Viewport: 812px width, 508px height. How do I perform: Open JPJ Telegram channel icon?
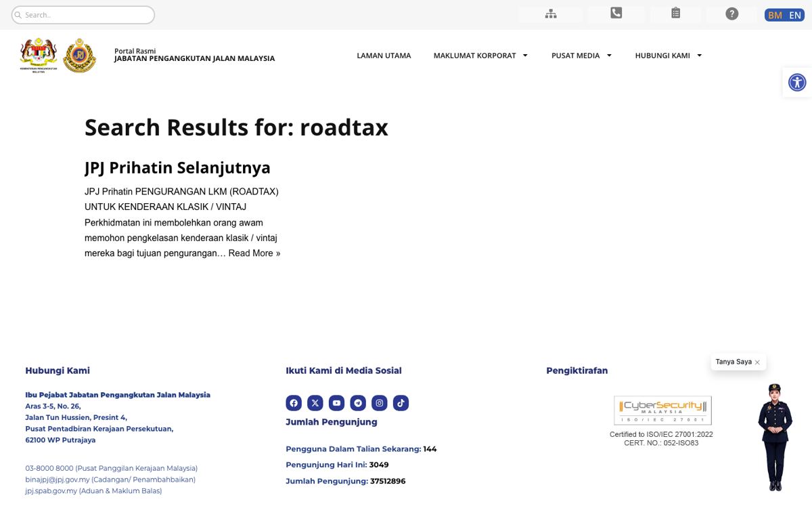(358, 403)
